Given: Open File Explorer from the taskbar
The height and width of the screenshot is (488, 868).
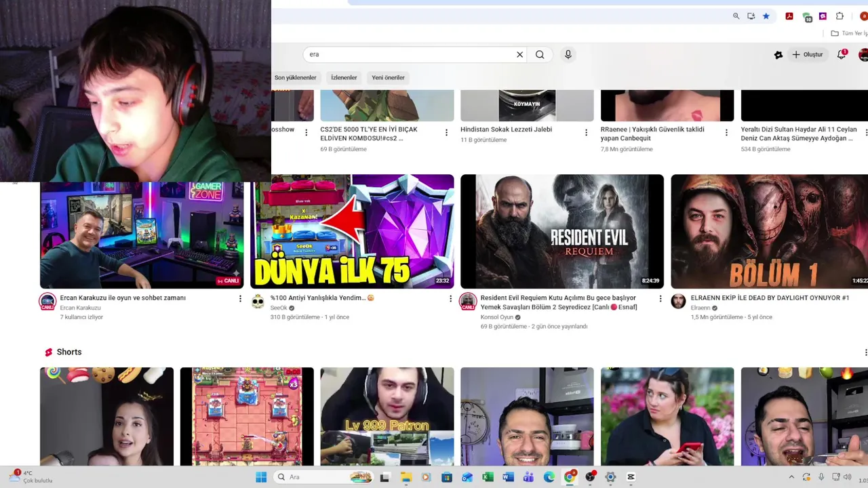Looking at the screenshot, I should click(x=406, y=477).
